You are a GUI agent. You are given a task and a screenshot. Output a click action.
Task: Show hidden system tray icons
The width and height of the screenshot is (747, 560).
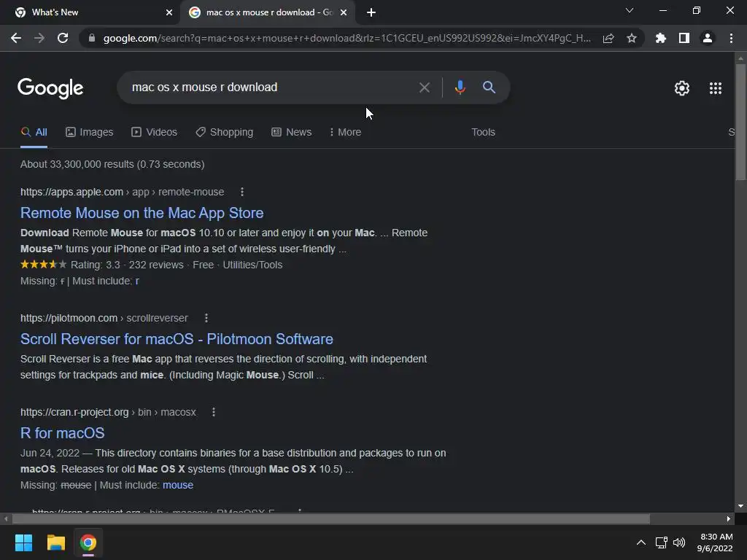click(641, 542)
